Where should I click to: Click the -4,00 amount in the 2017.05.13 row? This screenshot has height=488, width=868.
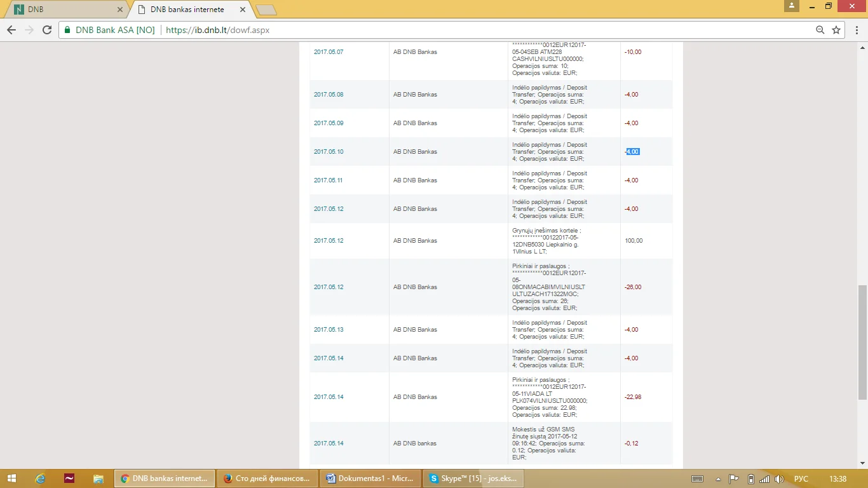coord(632,330)
